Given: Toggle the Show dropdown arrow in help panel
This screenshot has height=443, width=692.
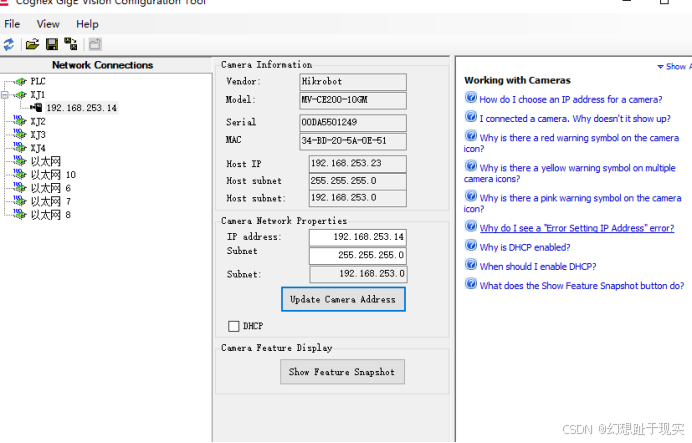Looking at the screenshot, I should (660, 67).
